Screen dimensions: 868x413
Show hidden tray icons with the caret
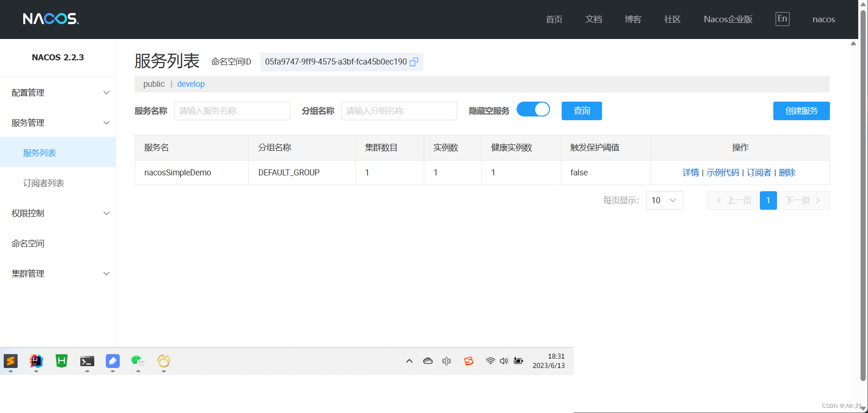tap(409, 361)
